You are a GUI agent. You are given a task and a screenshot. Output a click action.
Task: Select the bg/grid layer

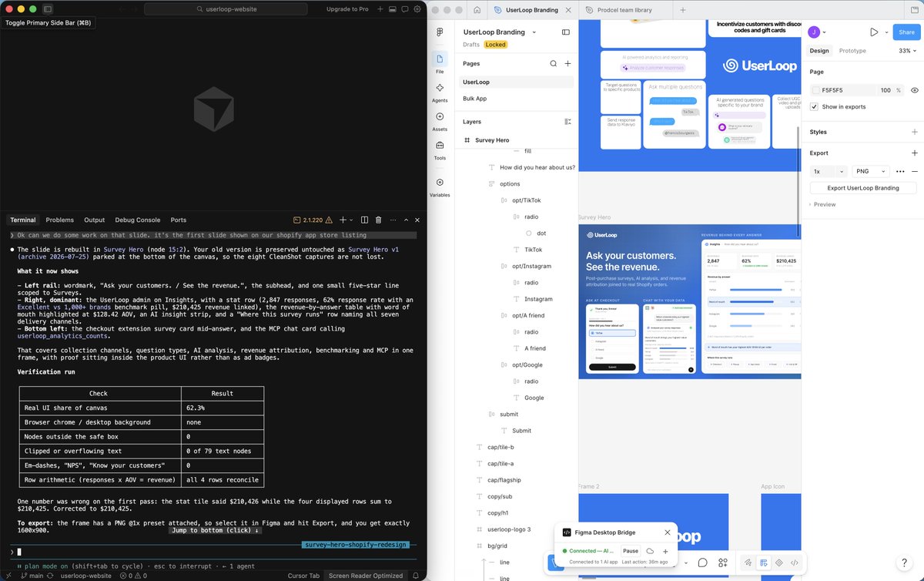[499, 546]
